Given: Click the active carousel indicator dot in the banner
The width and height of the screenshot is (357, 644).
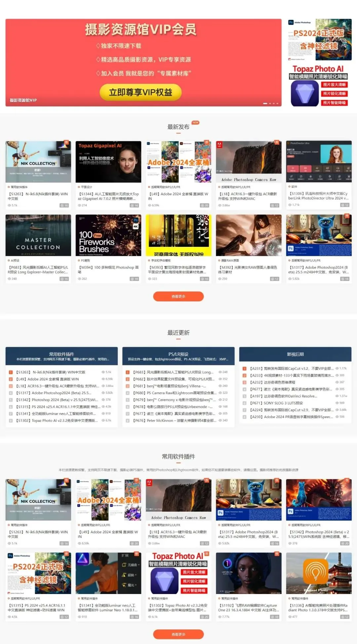Looking at the screenshot, I should 265,104.
